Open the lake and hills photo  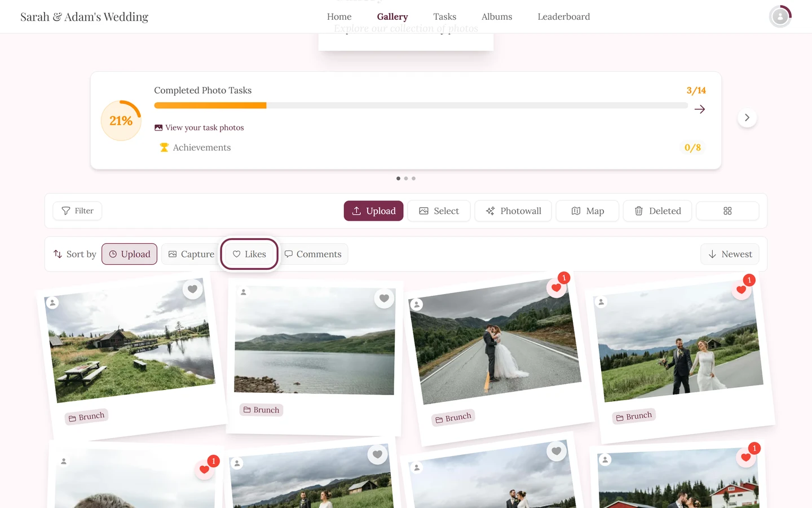(x=315, y=340)
